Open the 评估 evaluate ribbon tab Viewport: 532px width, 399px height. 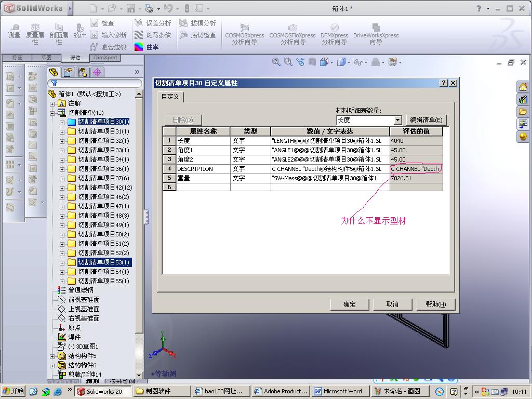pos(75,58)
